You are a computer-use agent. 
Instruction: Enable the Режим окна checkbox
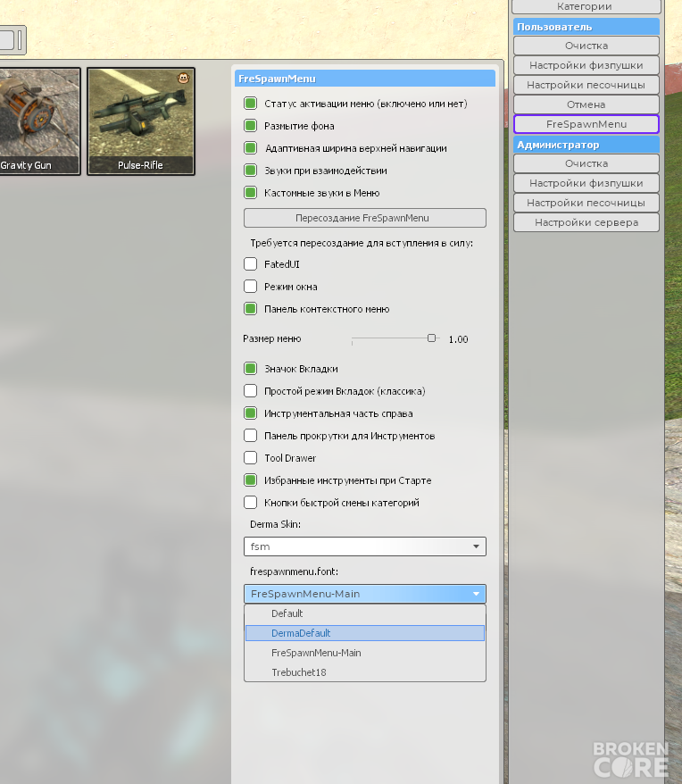pos(251,287)
